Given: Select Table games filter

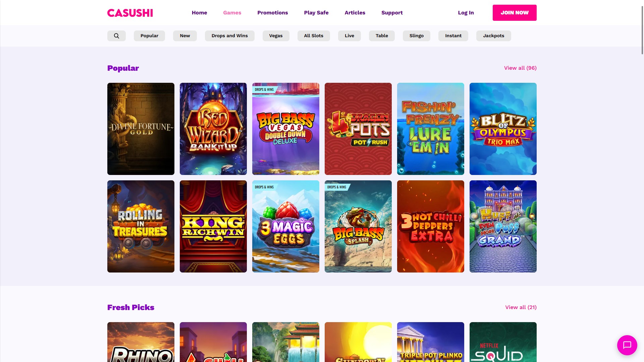Looking at the screenshot, I should pyautogui.click(x=382, y=36).
